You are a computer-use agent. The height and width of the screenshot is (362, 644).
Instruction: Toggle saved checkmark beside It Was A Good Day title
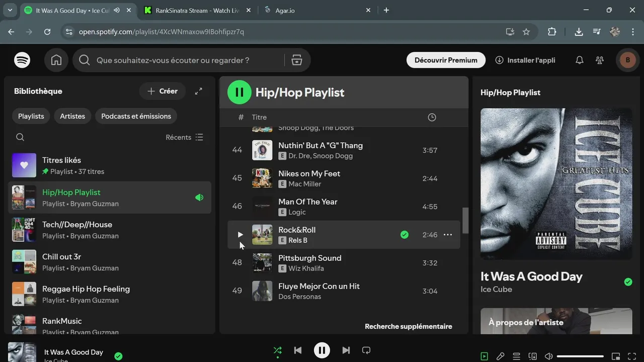click(628, 282)
